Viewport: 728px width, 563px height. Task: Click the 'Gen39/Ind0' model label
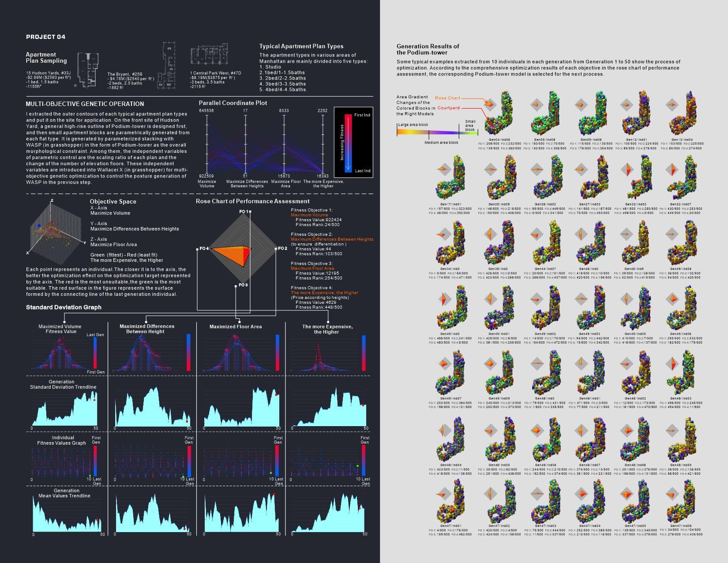(x=498, y=269)
